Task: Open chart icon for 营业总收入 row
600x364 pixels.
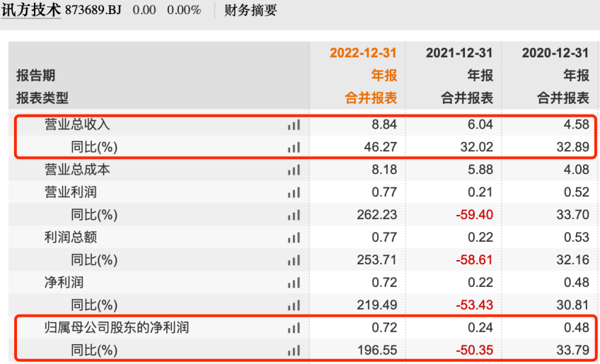Action: coord(294,124)
